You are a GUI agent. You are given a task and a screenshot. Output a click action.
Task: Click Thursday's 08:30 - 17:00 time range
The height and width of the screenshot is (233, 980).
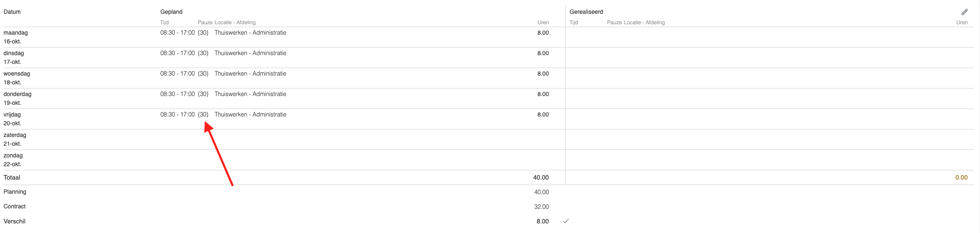(178, 94)
